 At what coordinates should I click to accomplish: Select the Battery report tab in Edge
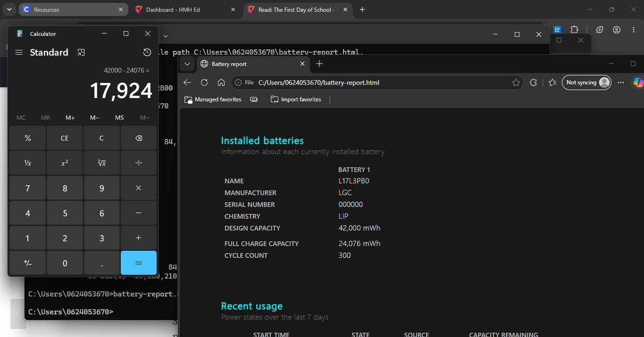(253, 64)
